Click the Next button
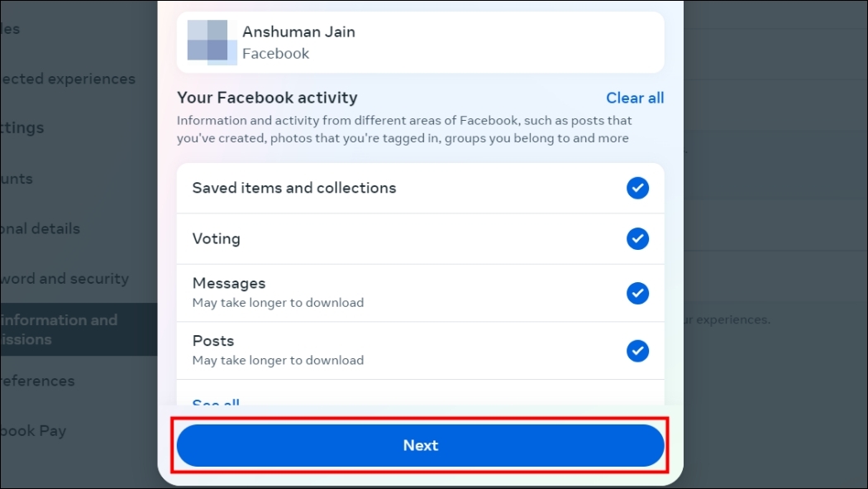This screenshot has height=489, width=868. click(x=420, y=445)
